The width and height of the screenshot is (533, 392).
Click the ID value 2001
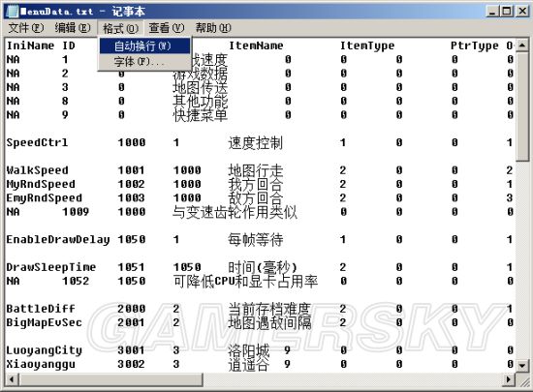[x=132, y=322]
